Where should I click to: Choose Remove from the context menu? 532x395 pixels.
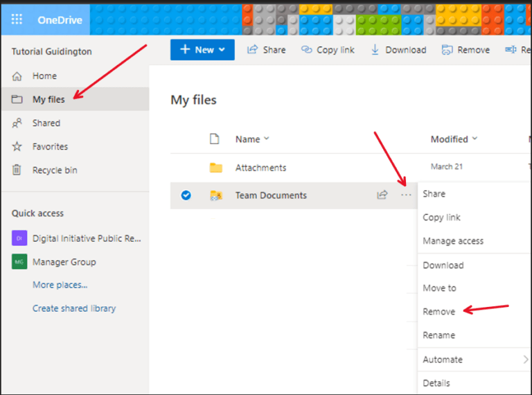[x=439, y=312]
